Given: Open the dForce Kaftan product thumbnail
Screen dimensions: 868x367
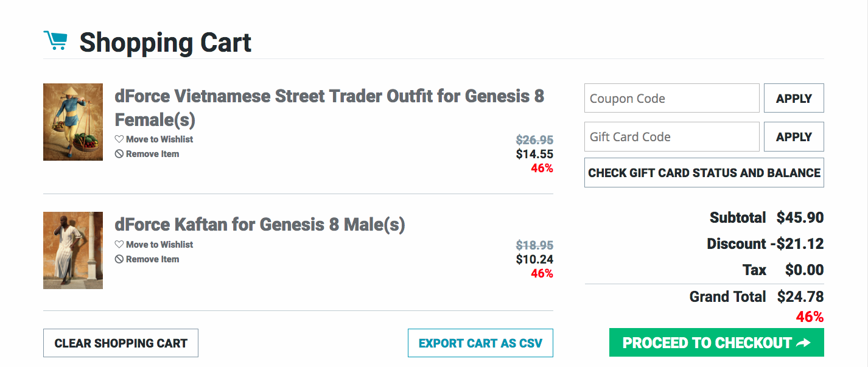Looking at the screenshot, I should click(73, 250).
